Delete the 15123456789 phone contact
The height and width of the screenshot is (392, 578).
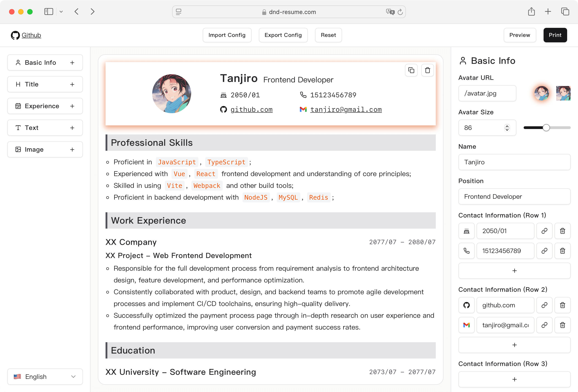click(x=562, y=251)
